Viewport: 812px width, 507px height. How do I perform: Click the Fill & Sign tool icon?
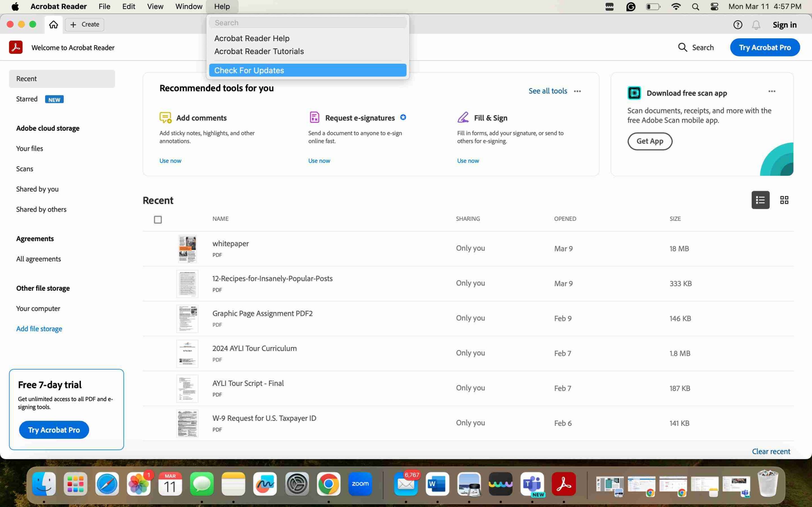tap(462, 118)
